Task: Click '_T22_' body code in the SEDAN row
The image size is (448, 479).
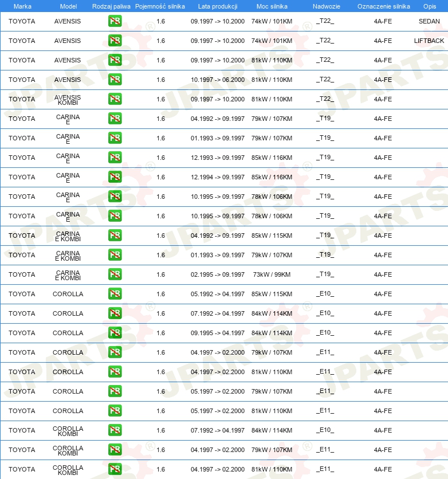Action: click(325, 21)
